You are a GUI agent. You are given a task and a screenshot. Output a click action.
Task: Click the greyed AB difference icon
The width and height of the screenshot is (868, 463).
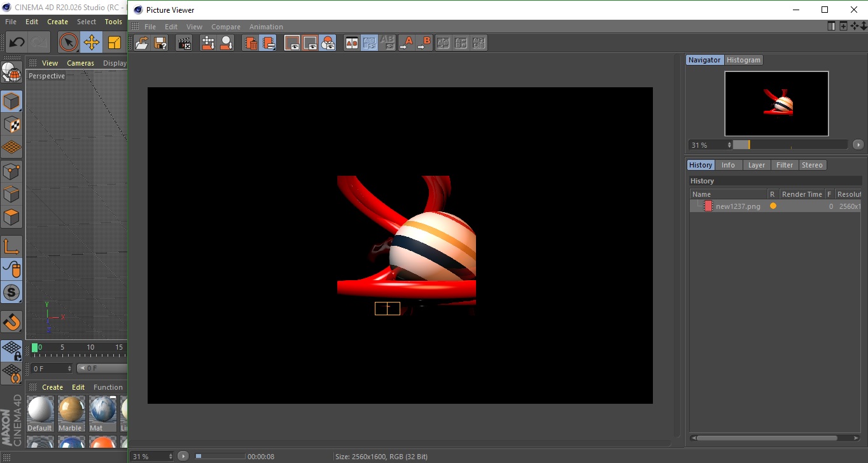387,43
